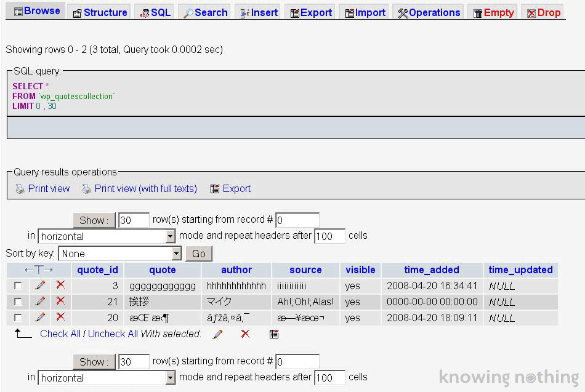Open the Operations tab
Image resolution: width=585 pixels, height=392 pixels.
[429, 13]
